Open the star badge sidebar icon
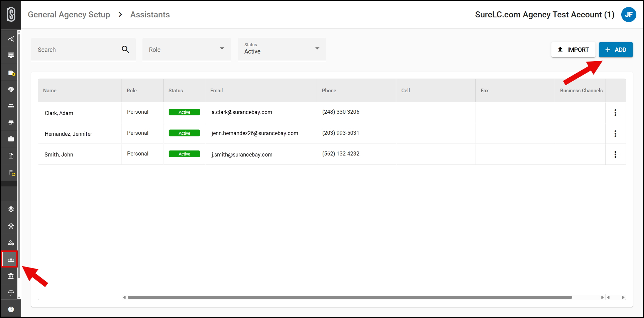This screenshot has height=318, width=644. pos(11,226)
